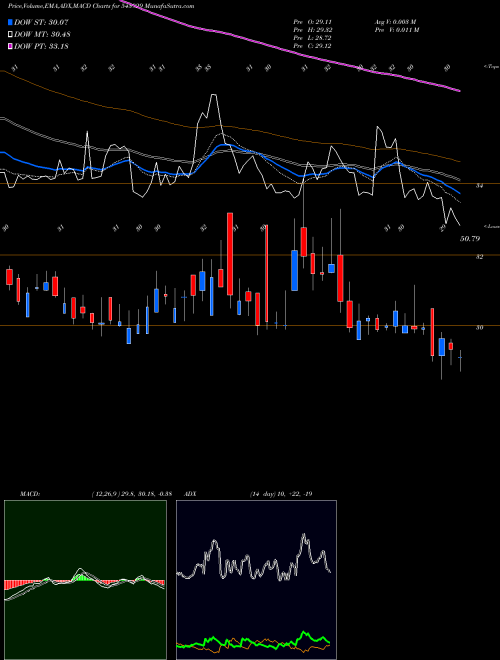Click the 30 price axis label
Image resolution: width=500 pixels, height=660 pixels.
(479, 327)
